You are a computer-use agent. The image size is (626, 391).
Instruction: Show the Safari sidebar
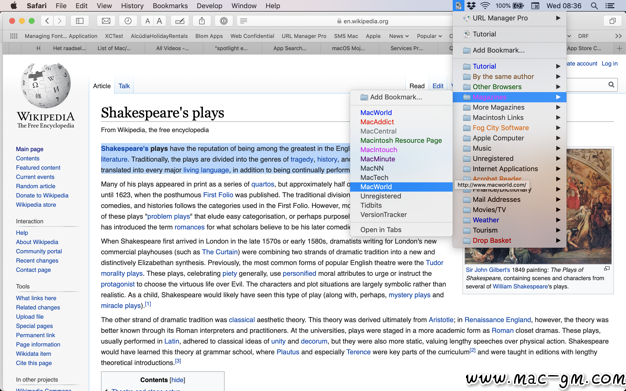coord(80,21)
